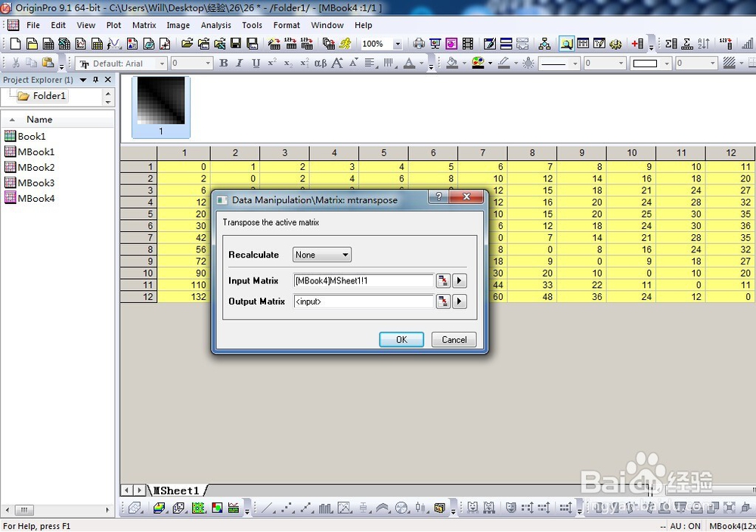Open the Input Matrix flyout arrow
Screen dimensions: 756x532
(x=460, y=281)
